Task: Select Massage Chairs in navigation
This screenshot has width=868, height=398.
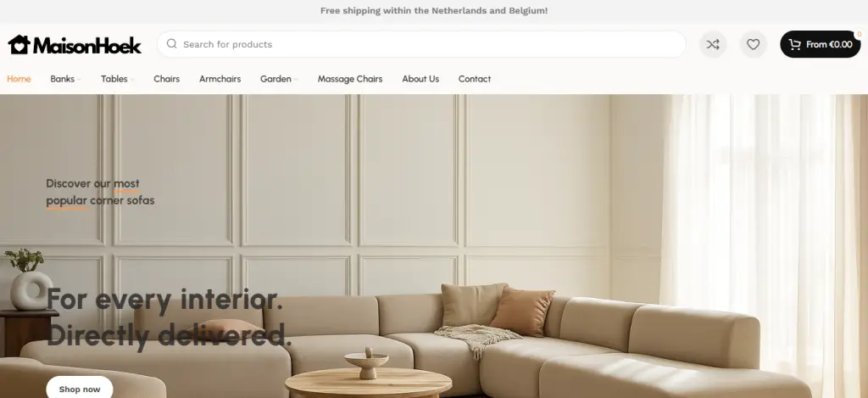Action: click(x=350, y=79)
